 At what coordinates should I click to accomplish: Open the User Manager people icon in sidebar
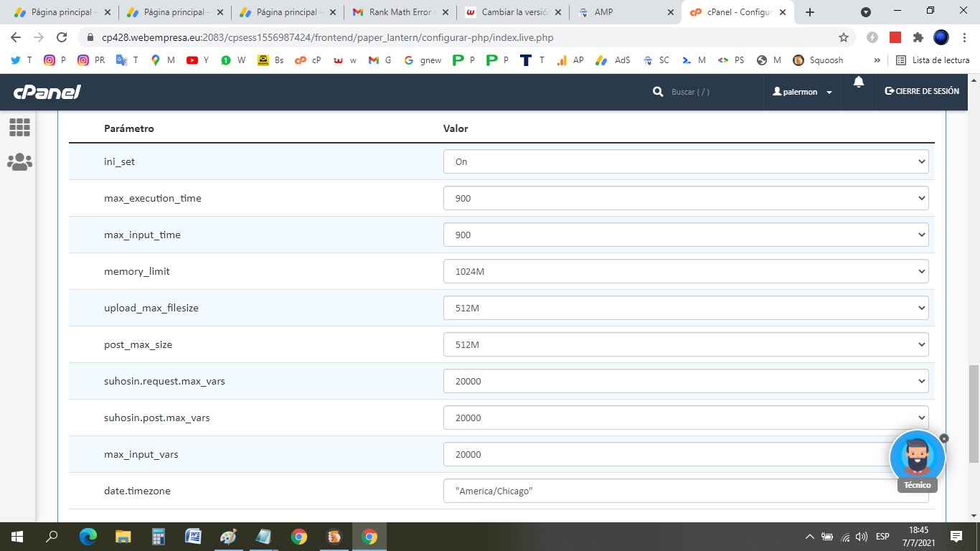click(19, 162)
